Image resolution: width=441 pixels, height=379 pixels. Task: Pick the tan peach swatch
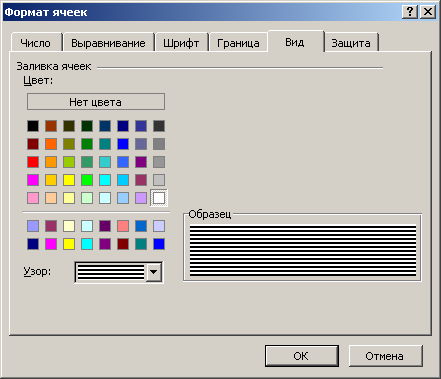coord(51,198)
